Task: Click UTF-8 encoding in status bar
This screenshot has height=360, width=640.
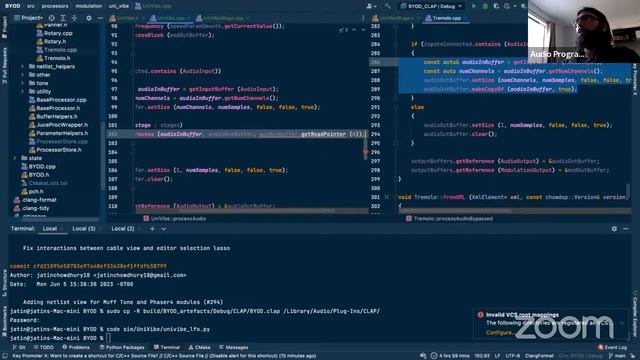Action: pyautogui.click(x=513, y=356)
